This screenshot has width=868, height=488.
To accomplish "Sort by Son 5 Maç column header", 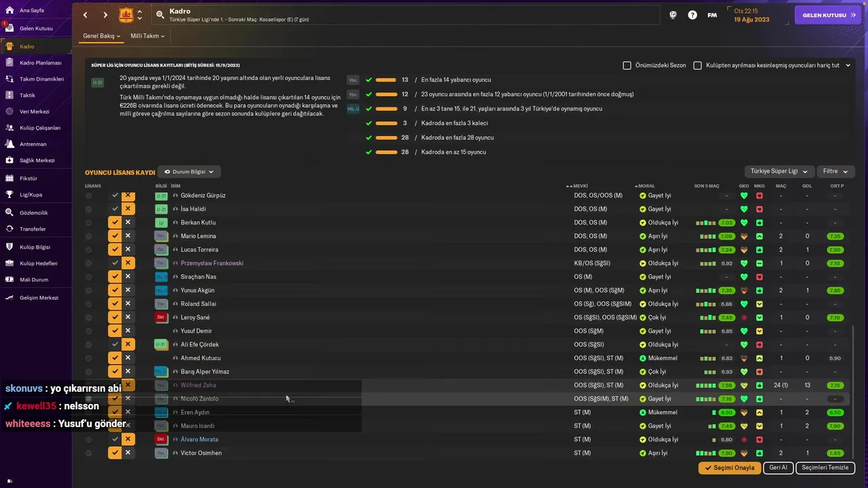I will point(707,186).
